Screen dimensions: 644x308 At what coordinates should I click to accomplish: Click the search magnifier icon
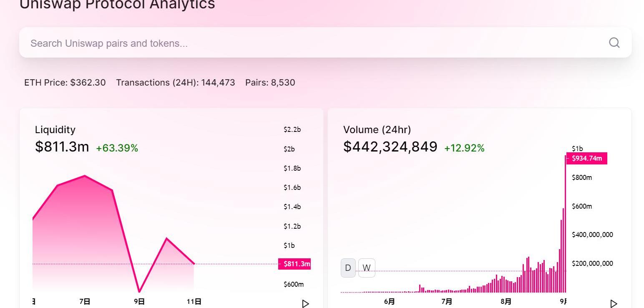[614, 43]
